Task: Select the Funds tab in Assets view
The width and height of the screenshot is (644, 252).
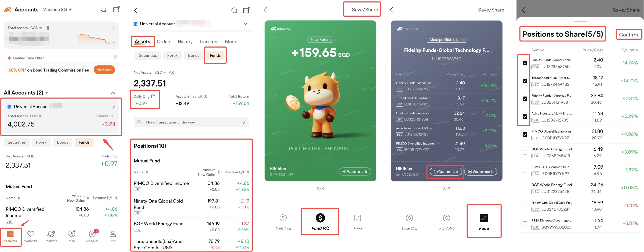Action: coord(215,55)
